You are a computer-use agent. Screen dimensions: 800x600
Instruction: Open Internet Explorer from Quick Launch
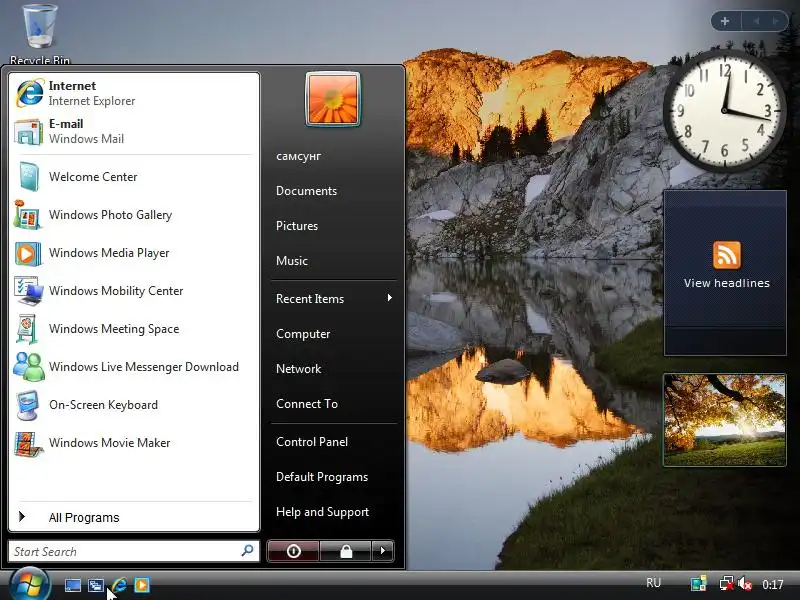pos(119,585)
